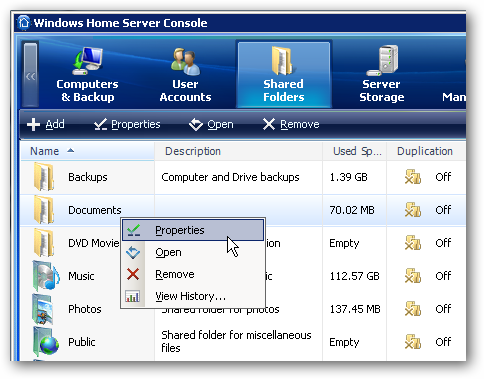Screen dimensions: 484x379
Task: Choose Properties from the context menu
Action: pos(193,230)
